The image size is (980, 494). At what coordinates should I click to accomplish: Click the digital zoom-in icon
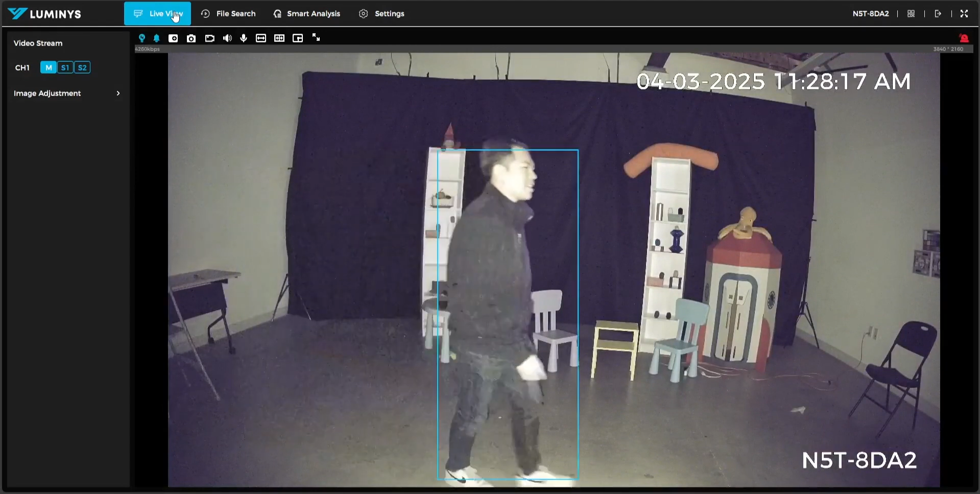coord(173,38)
